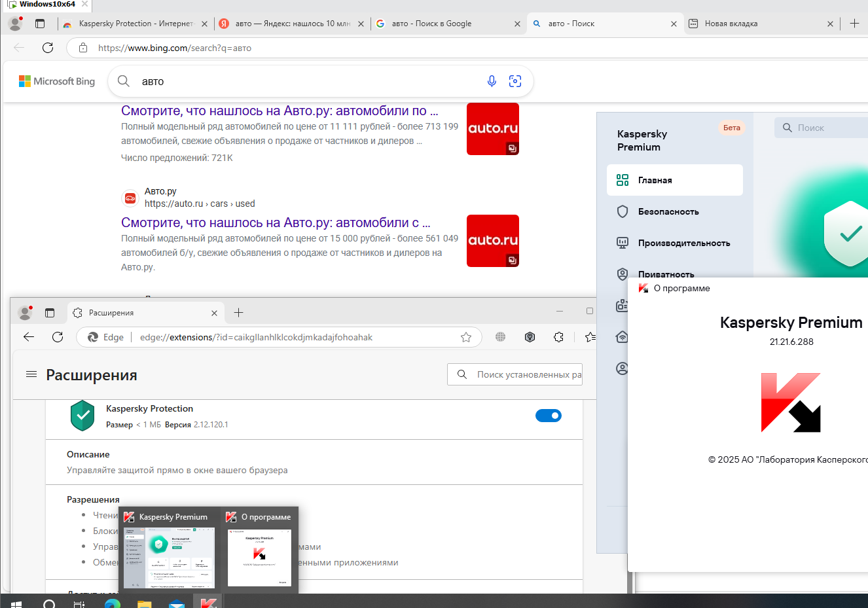Select the 'Расширения' tab
This screenshot has width=868, height=608.
click(x=146, y=313)
